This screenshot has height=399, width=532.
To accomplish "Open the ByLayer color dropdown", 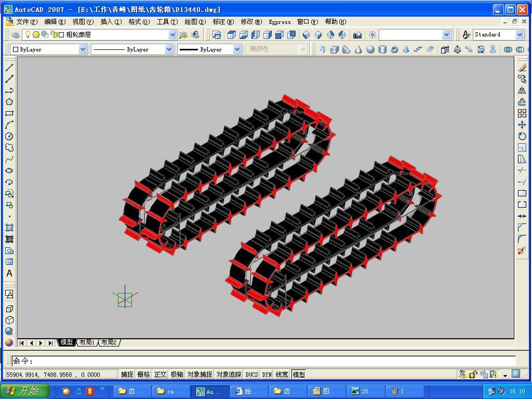I will click(83, 49).
